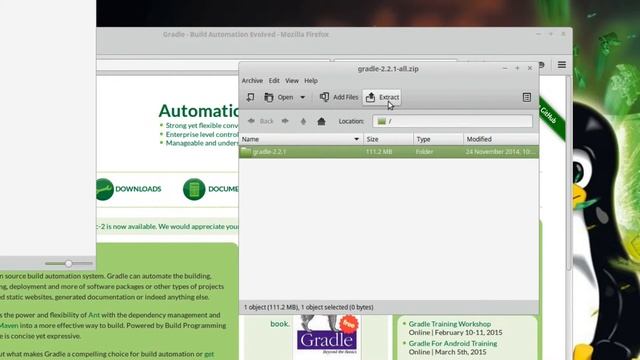The image size is (640, 360).
Task: Minimize the gradle-2.2.1-all.zip window
Action: pyautogui.click(x=505, y=68)
